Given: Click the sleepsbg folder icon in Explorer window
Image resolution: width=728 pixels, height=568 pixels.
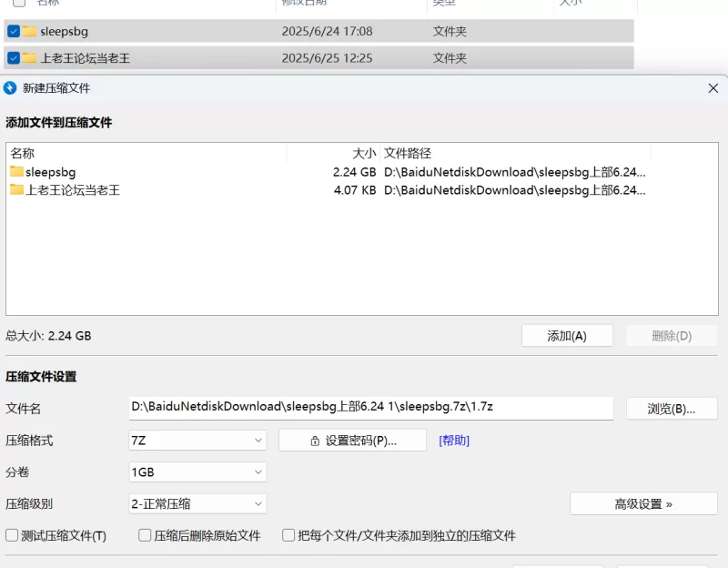Looking at the screenshot, I should click(x=29, y=31).
